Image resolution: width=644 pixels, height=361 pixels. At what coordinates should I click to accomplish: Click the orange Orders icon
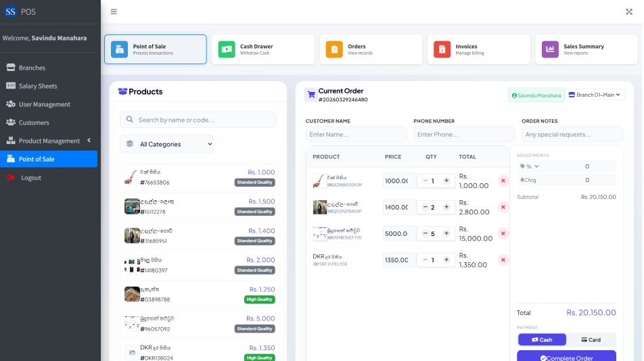(x=334, y=49)
